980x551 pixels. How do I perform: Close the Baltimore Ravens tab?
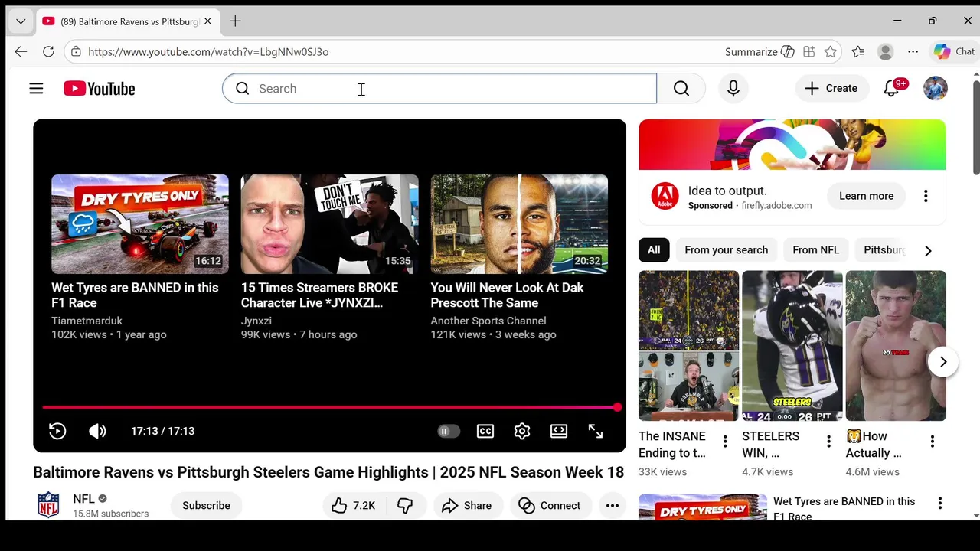tap(207, 21)
